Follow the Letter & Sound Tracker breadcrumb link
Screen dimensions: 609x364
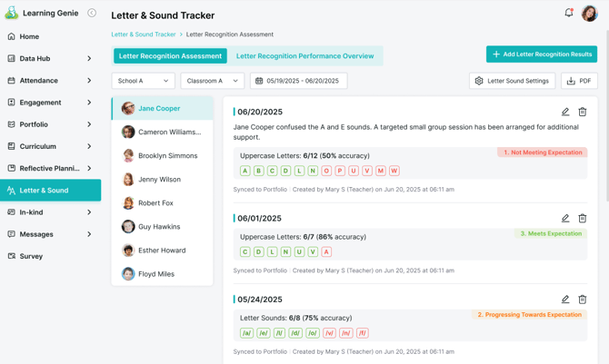144,34
